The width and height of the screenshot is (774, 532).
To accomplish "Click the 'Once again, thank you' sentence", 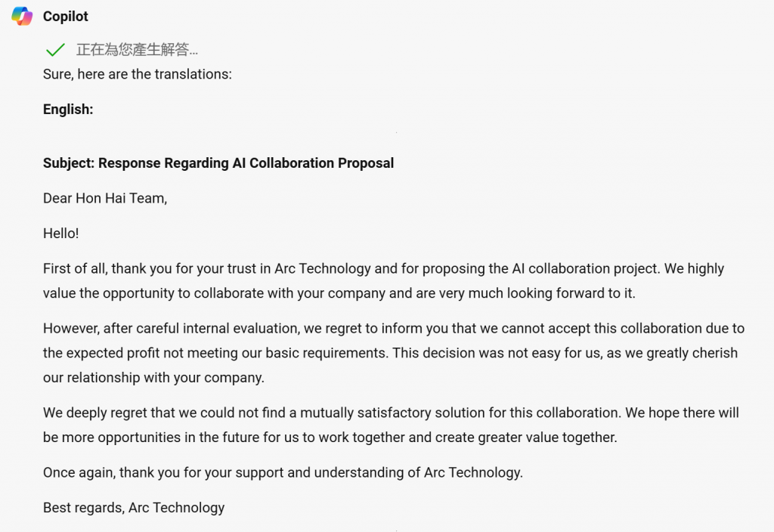I will click(283, 472).
